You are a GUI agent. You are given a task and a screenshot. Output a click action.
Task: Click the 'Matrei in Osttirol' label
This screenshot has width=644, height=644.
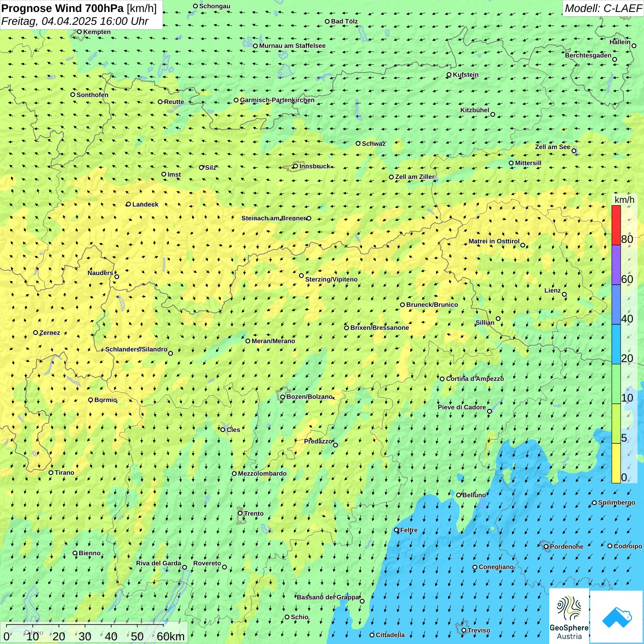click(494, 241)
